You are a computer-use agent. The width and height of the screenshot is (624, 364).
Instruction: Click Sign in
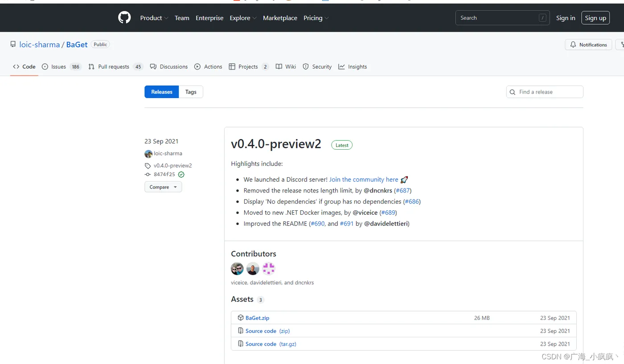pyautogui.click(x=566, y=18)
